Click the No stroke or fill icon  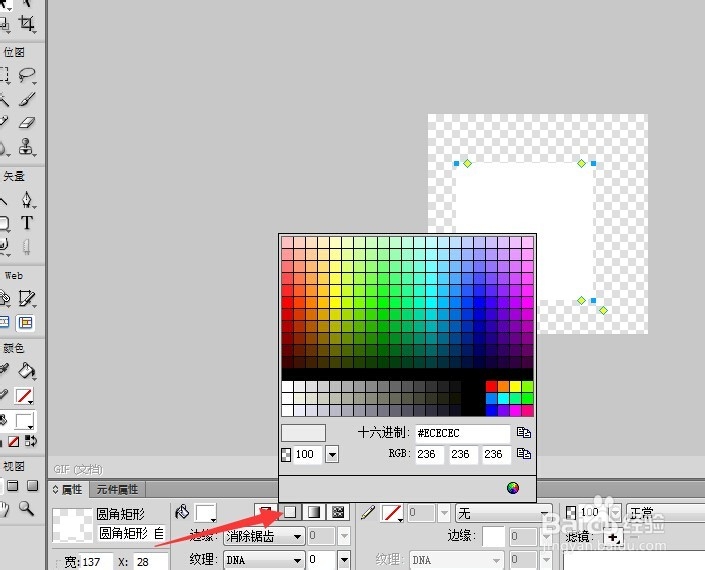click(x=13, y=441)
